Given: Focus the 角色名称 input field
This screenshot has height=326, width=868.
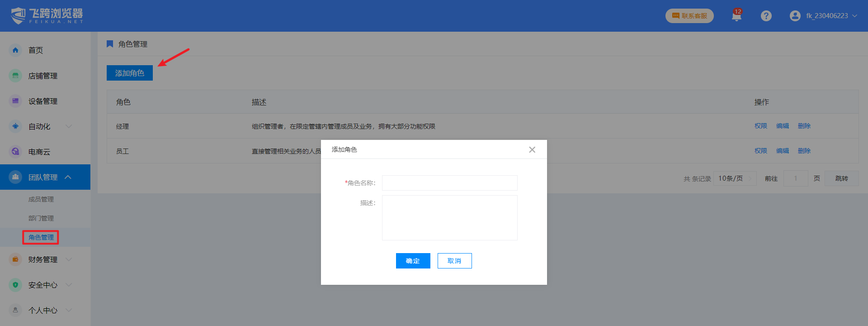Looking at the screenshot, I should 449,183.
